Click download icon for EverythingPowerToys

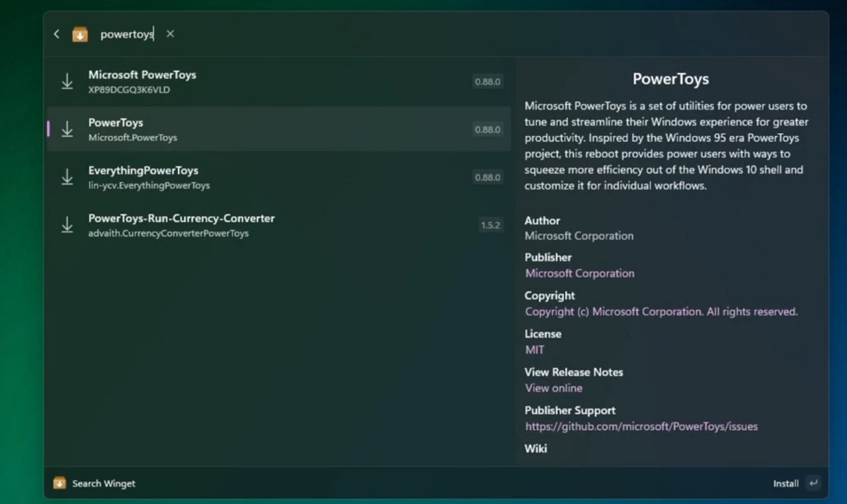[67, 177]
